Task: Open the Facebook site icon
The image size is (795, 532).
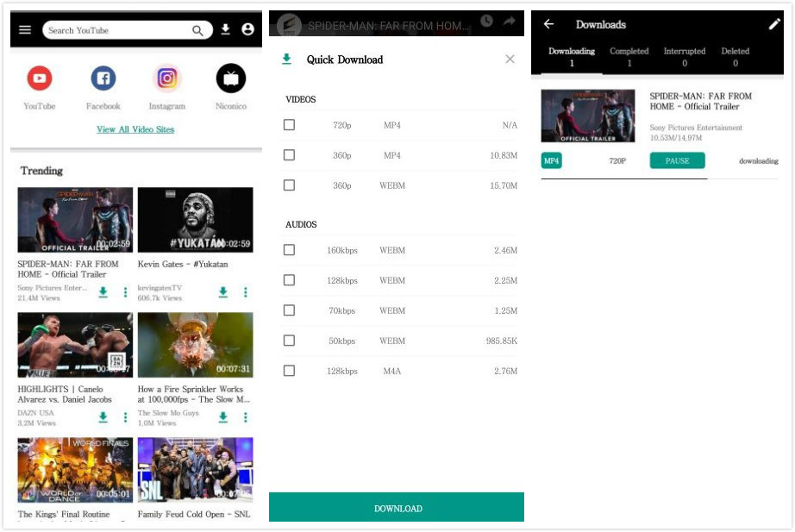Action: [103, 78]
